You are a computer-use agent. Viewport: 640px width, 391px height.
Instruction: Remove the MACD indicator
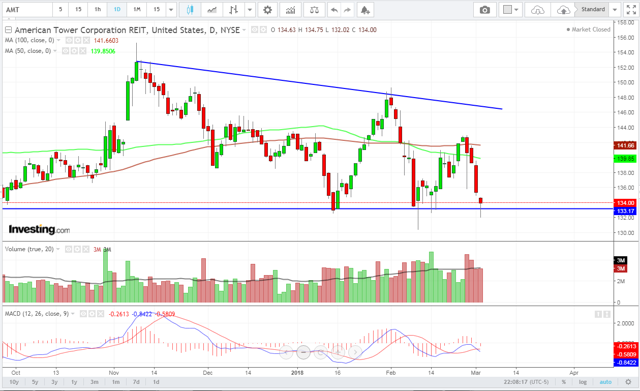[x=100, y=314]
